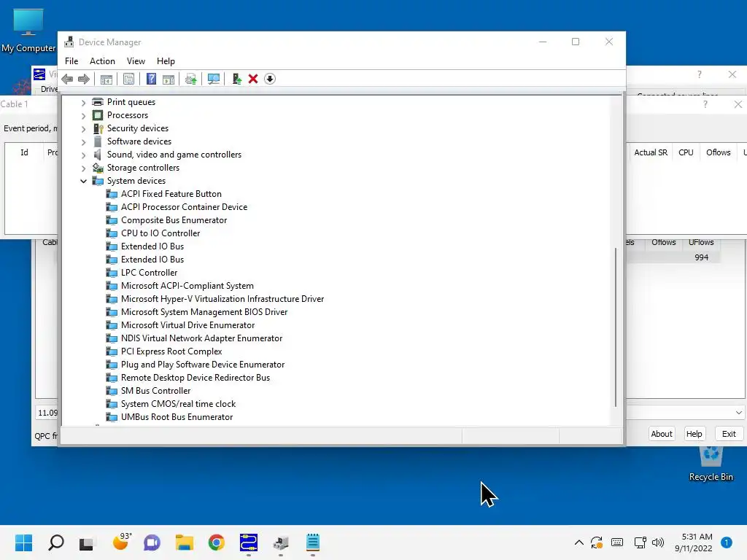This screenshot has height=560, width=747.
Task: Select Microsoft Virtual Drive Enumerator
Action: click(x=187, y=324)
